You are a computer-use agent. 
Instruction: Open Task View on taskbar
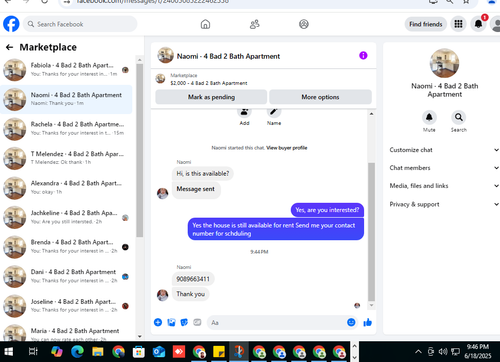pos(33,352)
